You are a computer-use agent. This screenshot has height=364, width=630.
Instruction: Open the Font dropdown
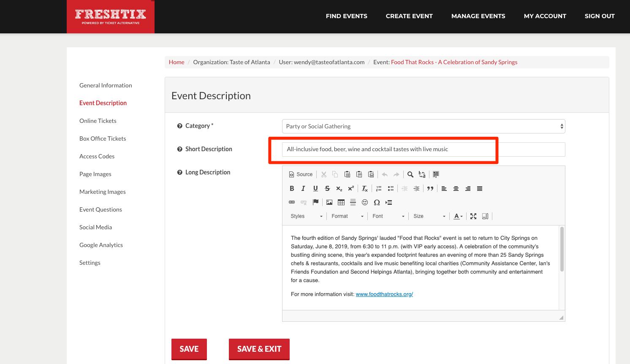pyautogui.click(x=388, y=216)
